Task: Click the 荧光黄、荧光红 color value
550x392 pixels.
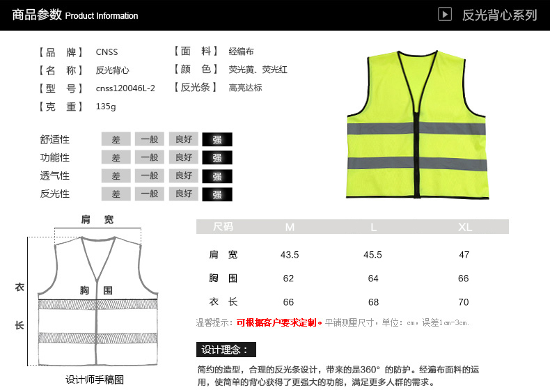Action: 258,70
